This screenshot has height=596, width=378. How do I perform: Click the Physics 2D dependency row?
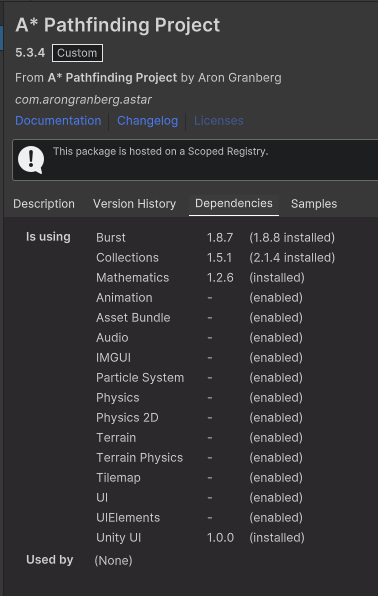click(x=200, y=418)
